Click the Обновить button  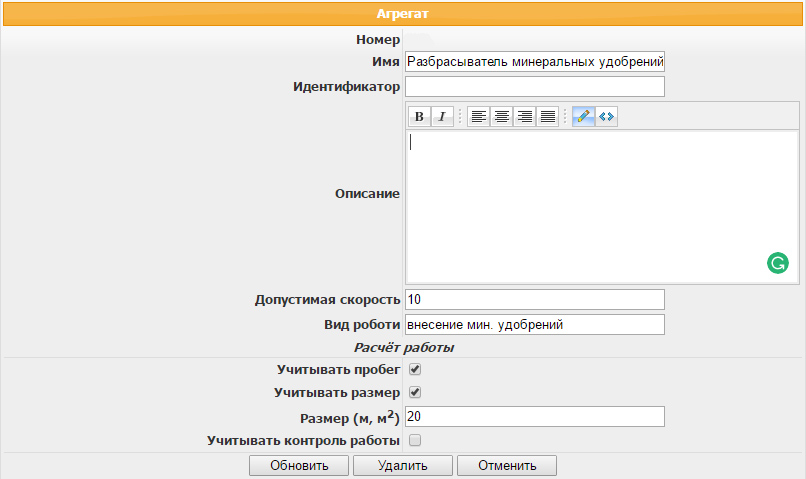click(x=299, y=466)
